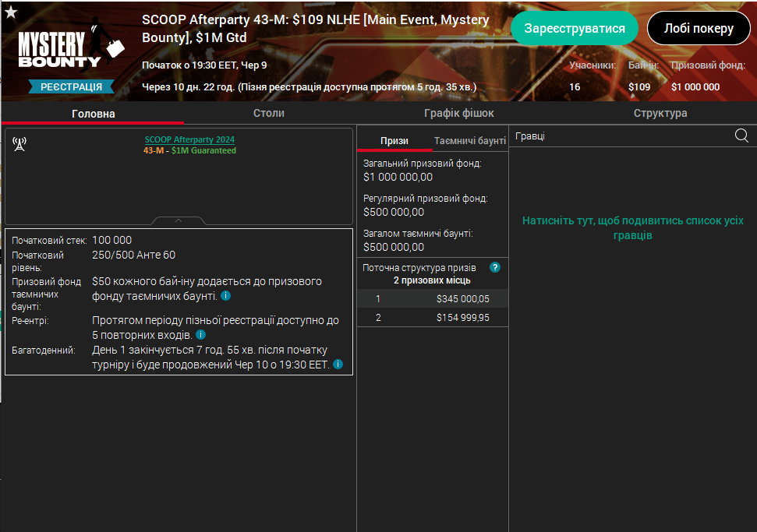
Task: Mark tournament as favorite with the star icon
Action: [11, 12]
